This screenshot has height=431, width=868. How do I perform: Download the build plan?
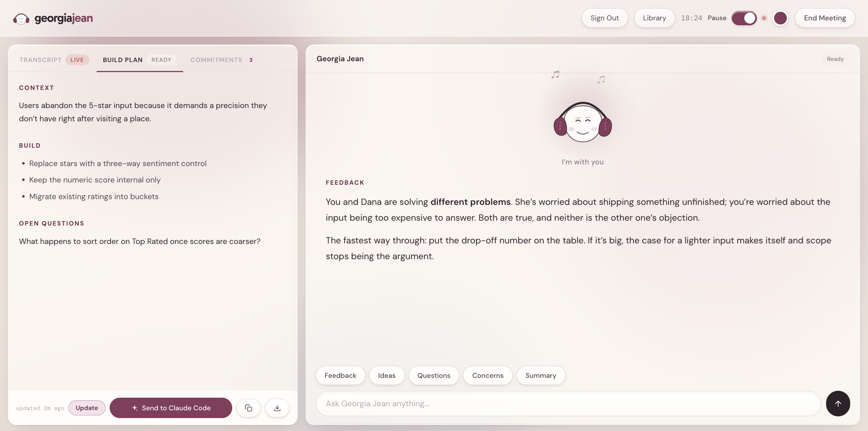(277, 408)
